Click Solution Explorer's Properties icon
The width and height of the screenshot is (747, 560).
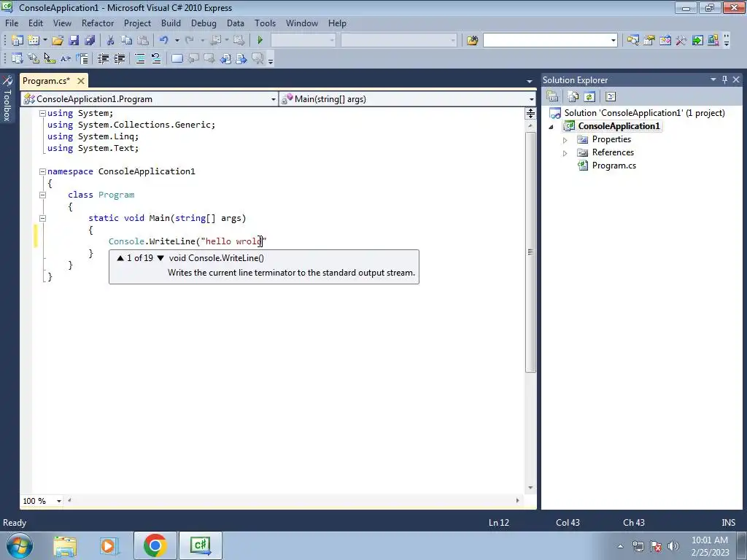click(553, 97)
